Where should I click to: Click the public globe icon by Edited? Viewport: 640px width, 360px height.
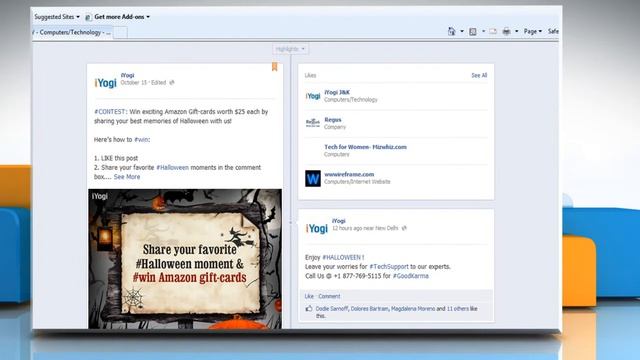(x=172, y=82)
